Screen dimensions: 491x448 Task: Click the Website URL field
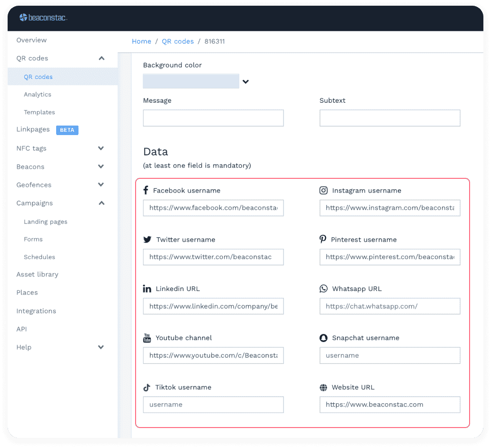[x=390, y=404]
